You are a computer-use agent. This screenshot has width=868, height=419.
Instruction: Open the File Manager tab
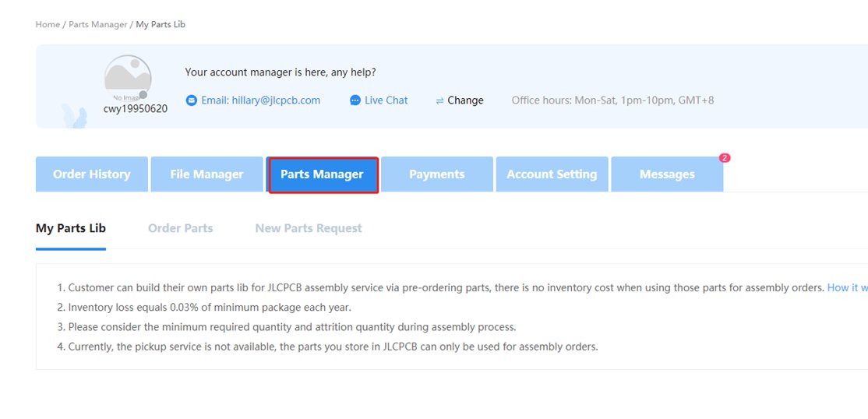click(x=207, y=174)
